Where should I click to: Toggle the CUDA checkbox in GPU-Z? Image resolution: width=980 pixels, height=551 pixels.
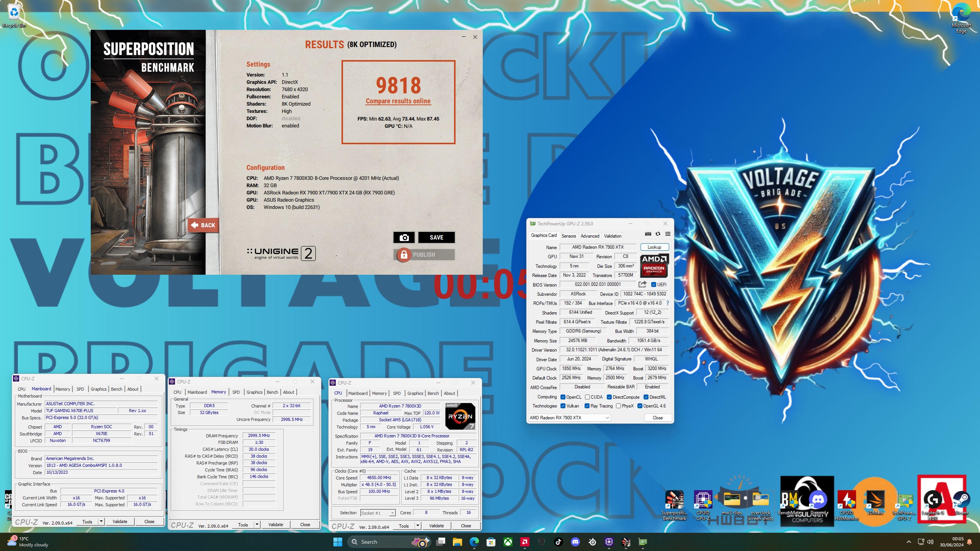(587, 397)
